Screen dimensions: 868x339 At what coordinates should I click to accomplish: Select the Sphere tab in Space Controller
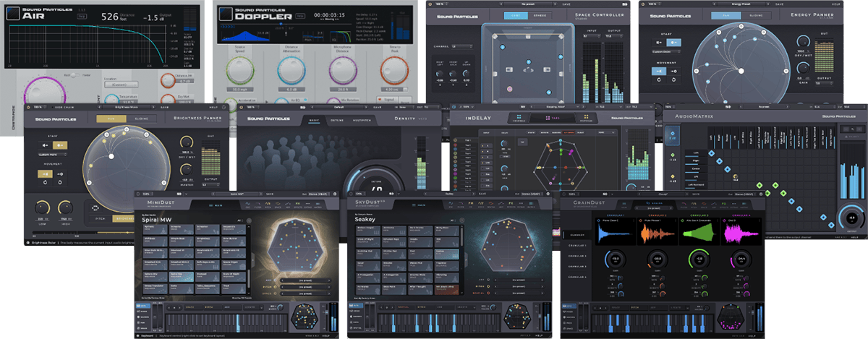coord(540,14)
